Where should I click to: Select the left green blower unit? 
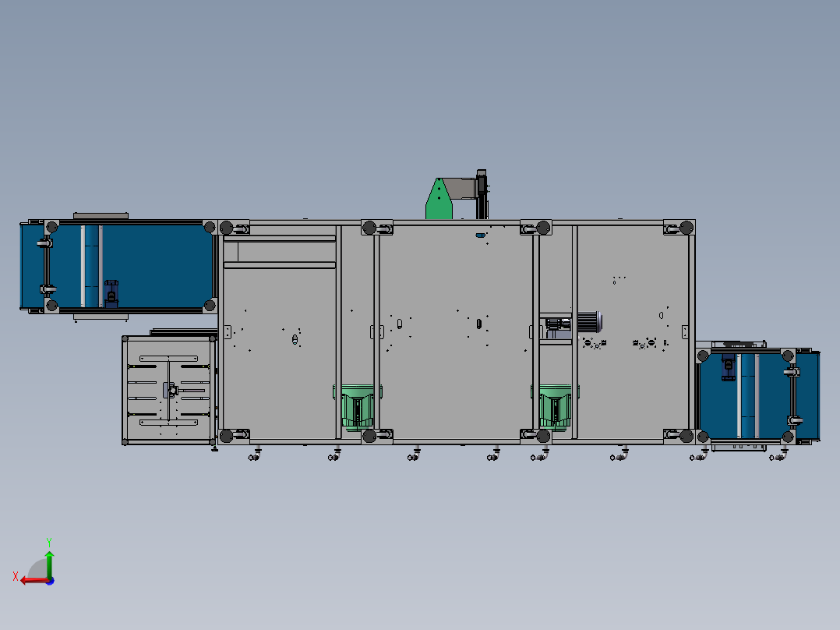coord(358,407)
